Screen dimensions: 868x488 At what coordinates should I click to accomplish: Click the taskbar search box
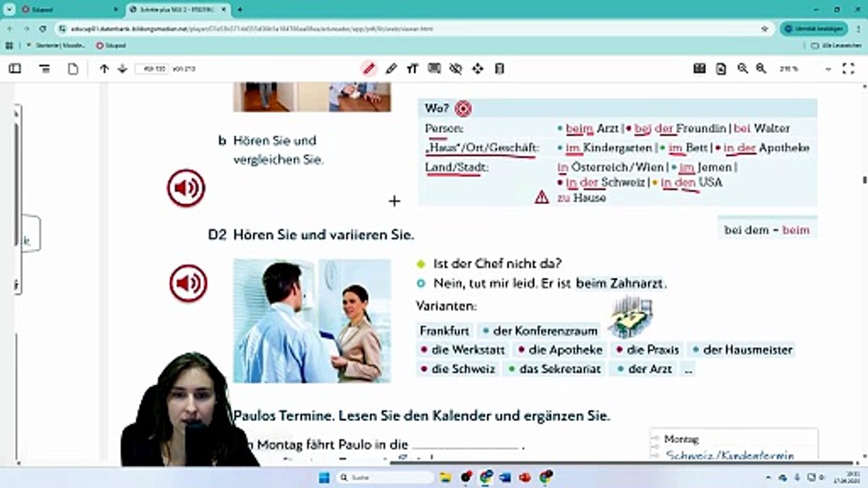[385, 477]
